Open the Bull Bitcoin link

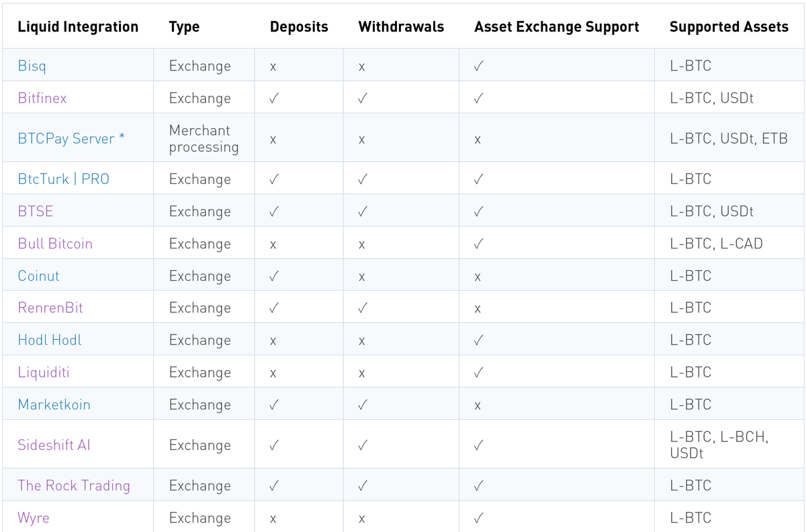pyautogui.click(x=55, y=243)
